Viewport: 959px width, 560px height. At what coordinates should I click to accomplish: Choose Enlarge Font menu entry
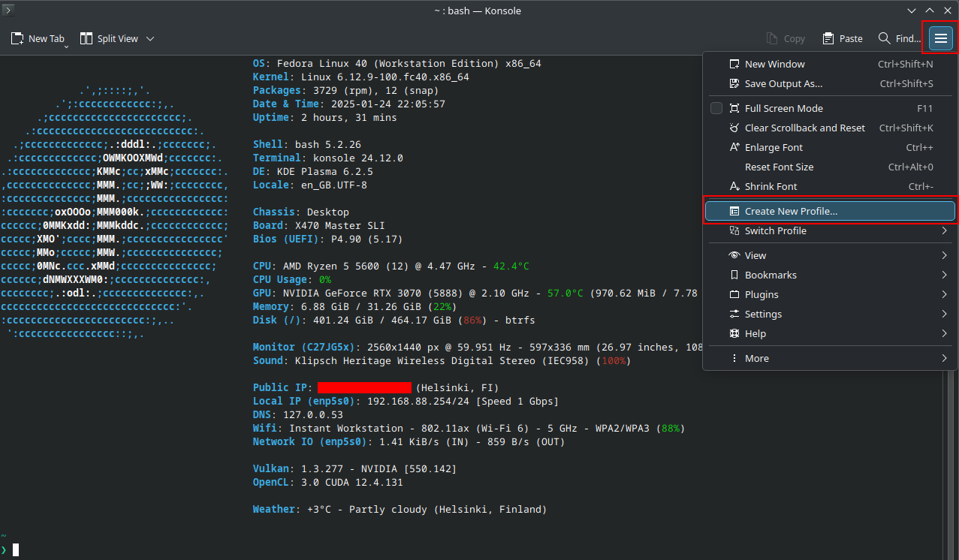tap(829, 147)
